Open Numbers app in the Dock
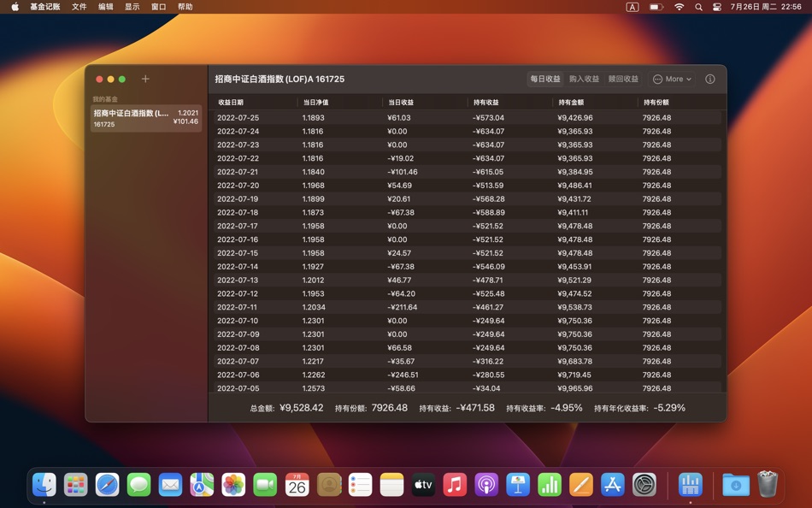812x508 pixels. point(550,485)
